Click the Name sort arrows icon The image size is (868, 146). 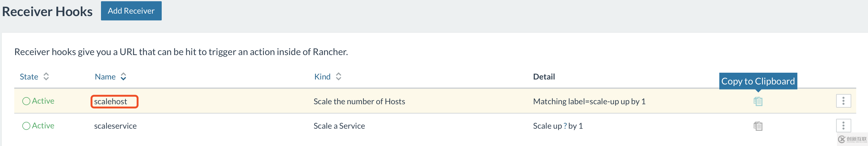tap(124, 77)
